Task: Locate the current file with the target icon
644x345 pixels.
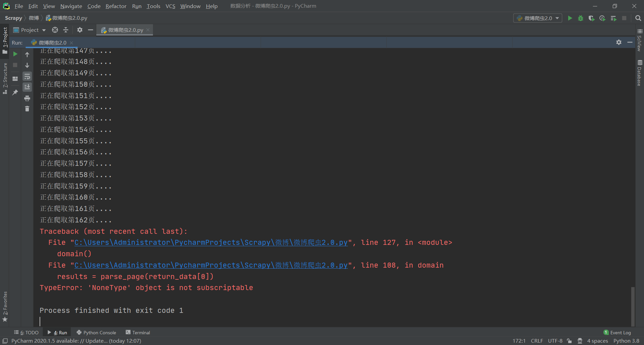Action: tap(55, 30)
